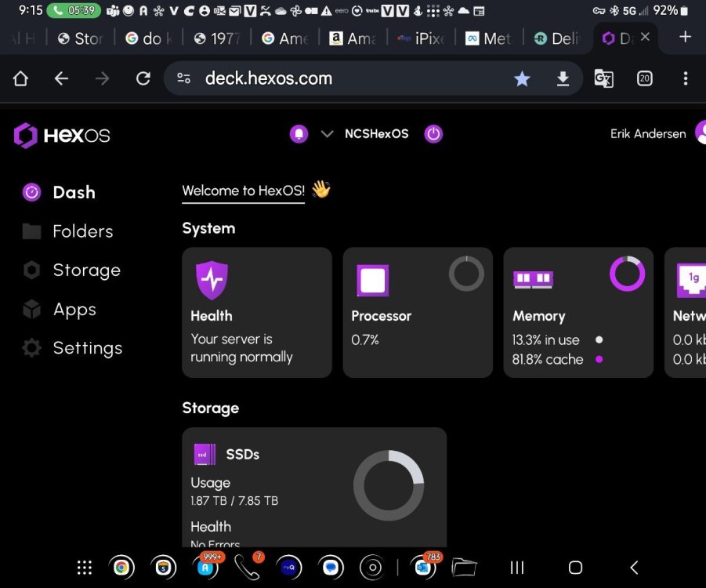Image resolution: width=706 pixels, height=588 pixels.
Task: Open Storage in the sidebar
Action: click(86, 270)
